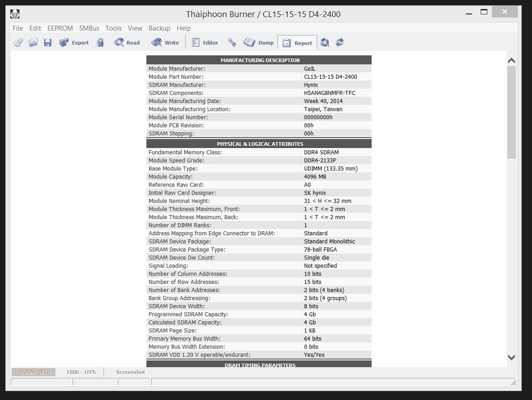Click the Manufacturing Description section header

[259, 60]
